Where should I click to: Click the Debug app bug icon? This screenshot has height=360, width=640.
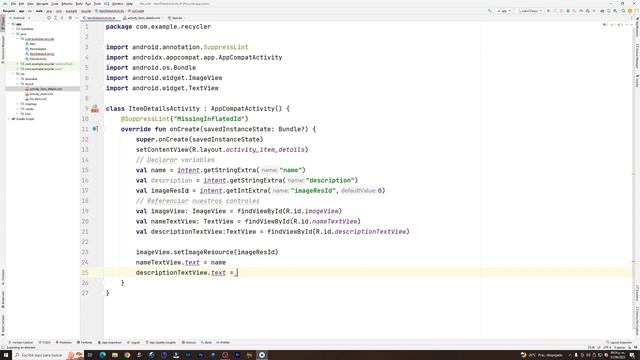pyautogui.click(x=568, y=11)
